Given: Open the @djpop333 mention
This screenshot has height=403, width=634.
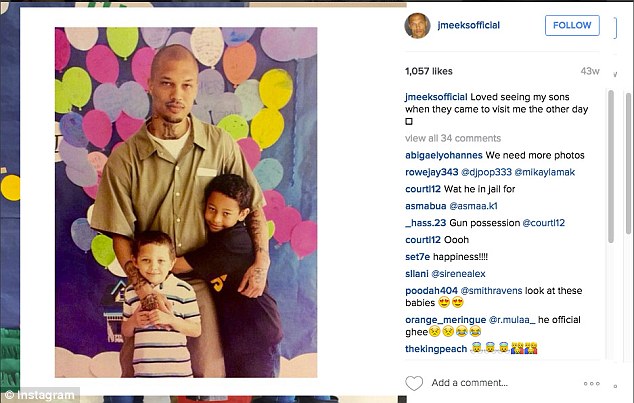Looking at the screenshot, I should click(486, 172).
